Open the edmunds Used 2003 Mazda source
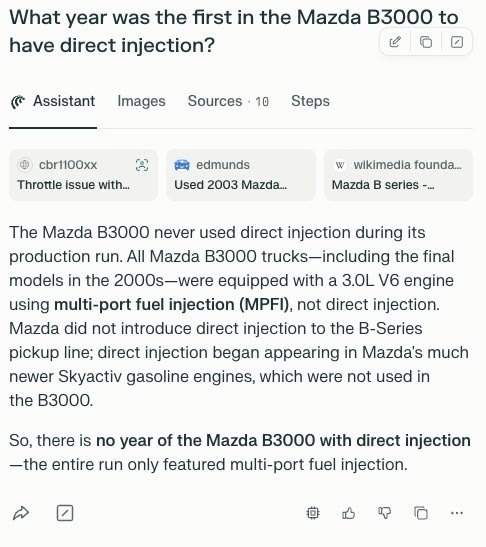 click(x=241, y=175)
